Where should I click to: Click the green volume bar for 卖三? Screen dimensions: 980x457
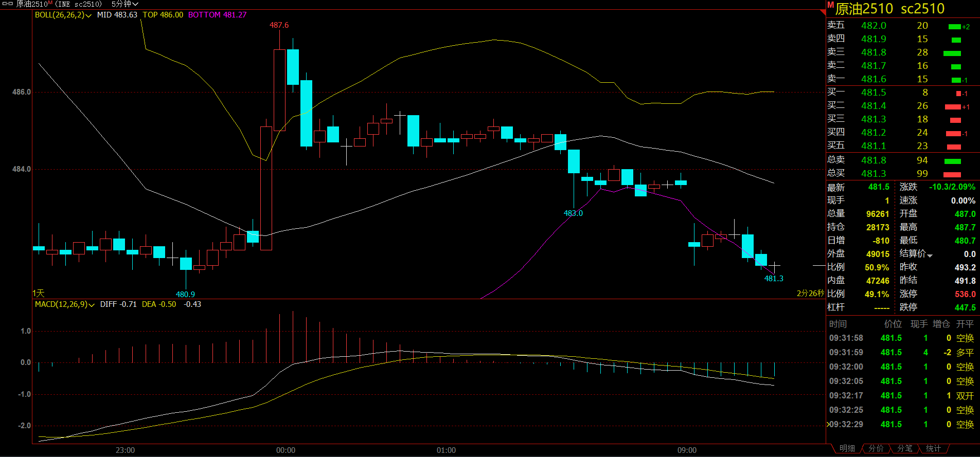tap(952, 53)
